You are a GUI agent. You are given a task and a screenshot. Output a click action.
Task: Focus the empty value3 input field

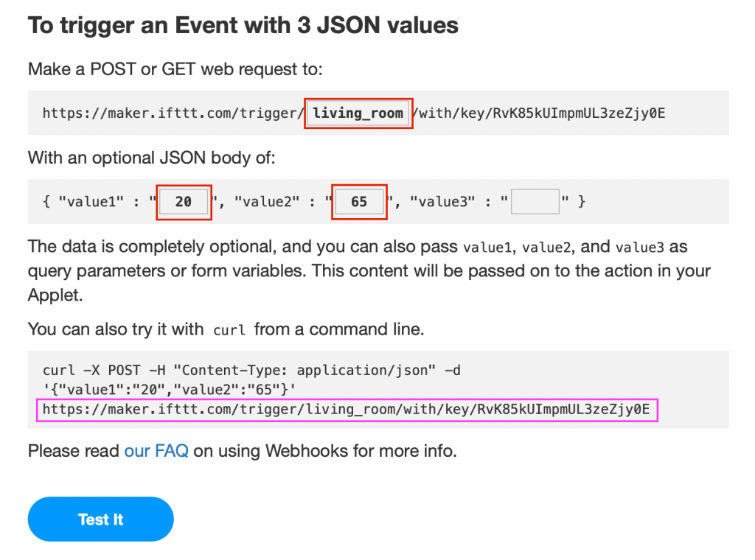click(x=535, y=202)
